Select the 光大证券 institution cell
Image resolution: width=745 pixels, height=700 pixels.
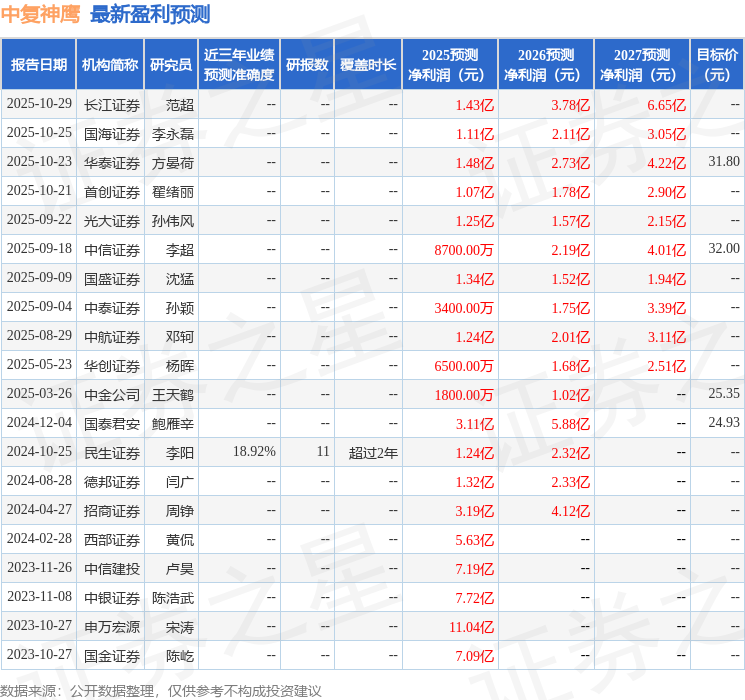(112, 221)
